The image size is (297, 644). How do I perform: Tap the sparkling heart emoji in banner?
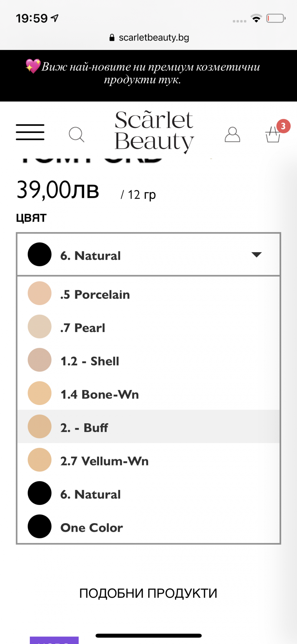pos(33,66)
